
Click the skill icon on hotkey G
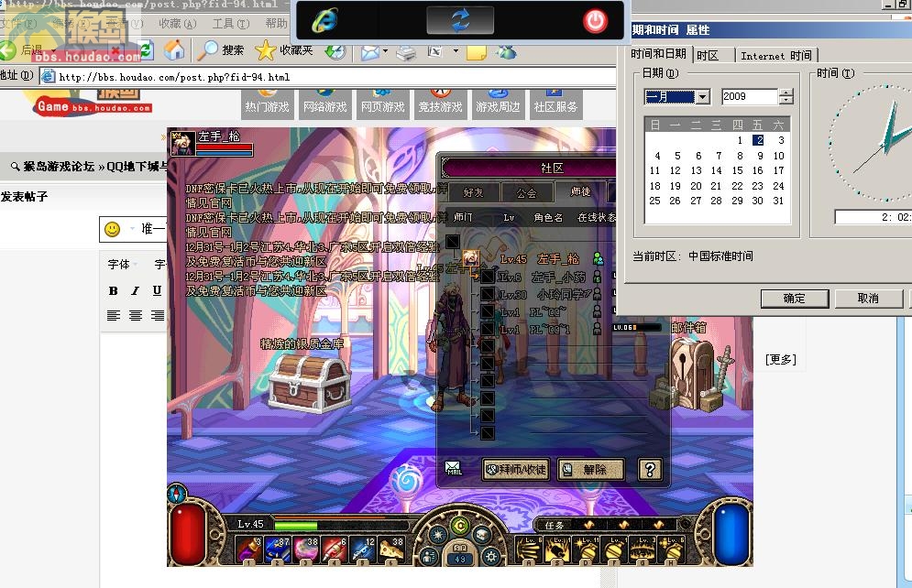point(643,550)
